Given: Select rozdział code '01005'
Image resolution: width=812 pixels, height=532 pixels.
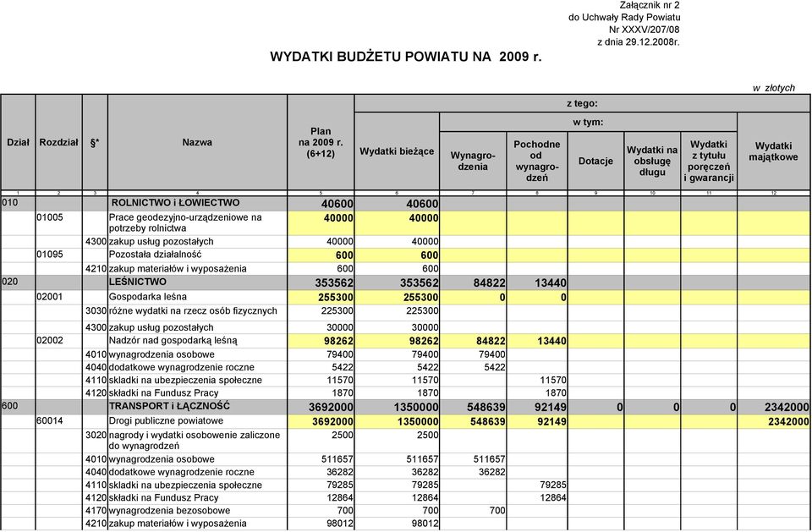Looking at the screenshot, I should [x=50, y=217].
